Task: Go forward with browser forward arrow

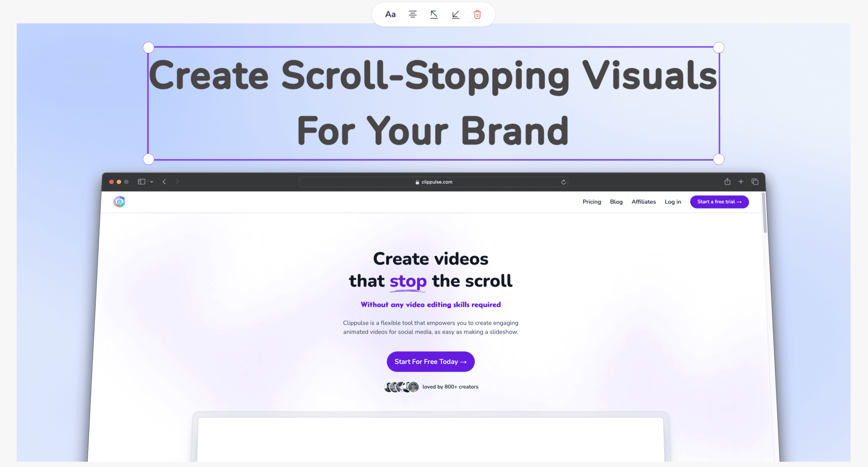Action: pos(177,182)
